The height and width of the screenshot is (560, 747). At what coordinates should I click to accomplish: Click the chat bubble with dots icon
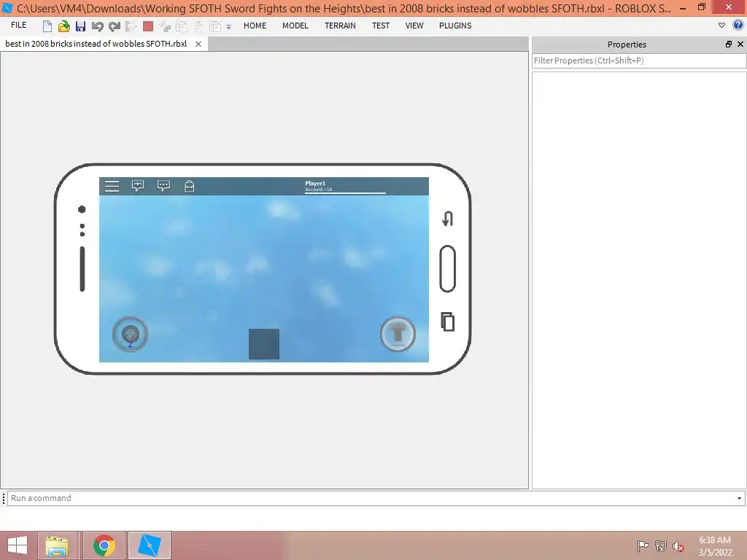coord(163,186)
